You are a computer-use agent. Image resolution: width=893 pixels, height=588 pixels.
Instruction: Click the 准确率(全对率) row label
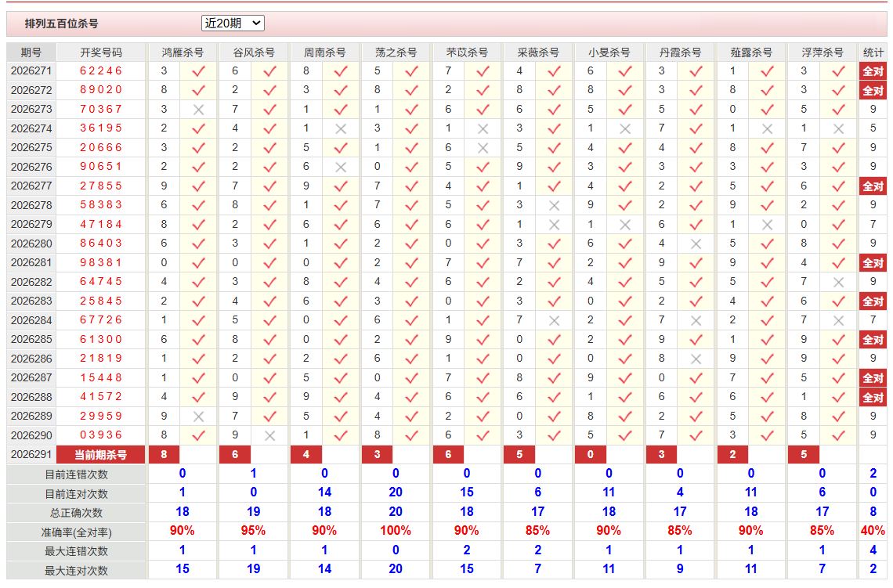coord(76,532)
